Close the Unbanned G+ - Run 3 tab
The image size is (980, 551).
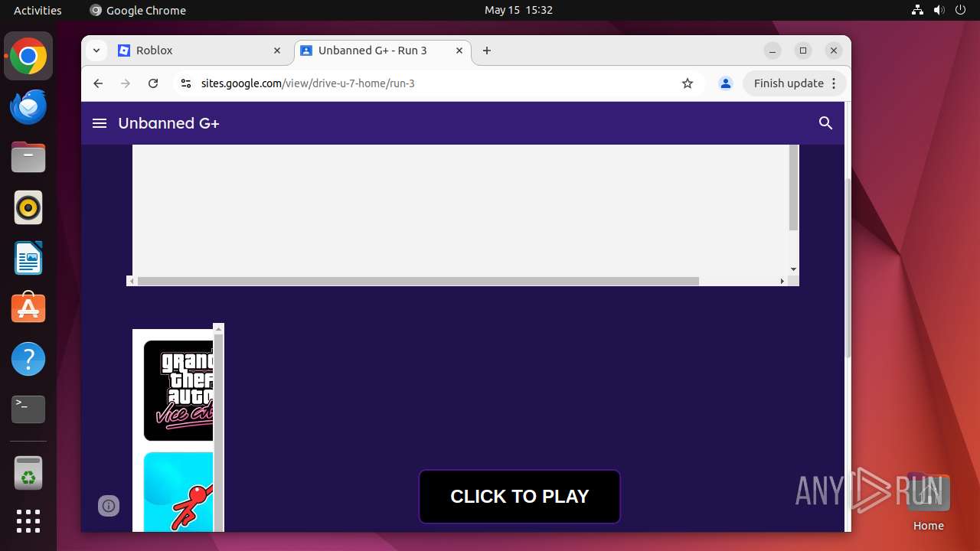459,51
